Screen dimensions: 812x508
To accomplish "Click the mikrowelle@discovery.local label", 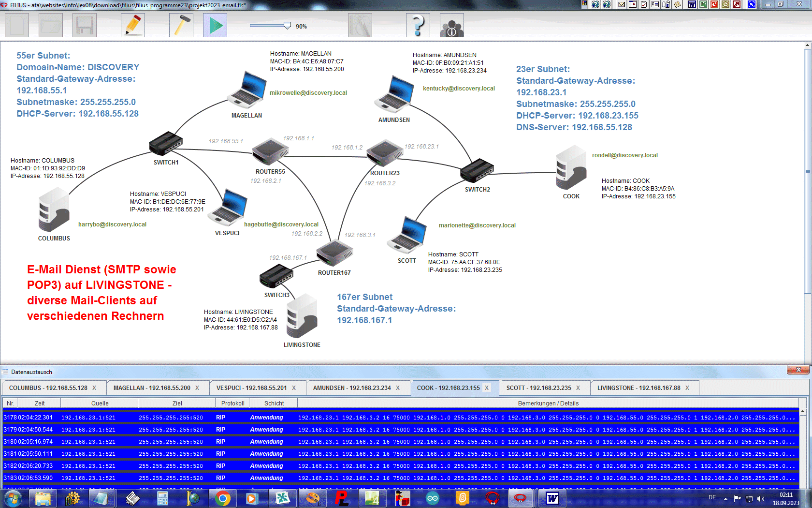I will click(x=308, y=93).
